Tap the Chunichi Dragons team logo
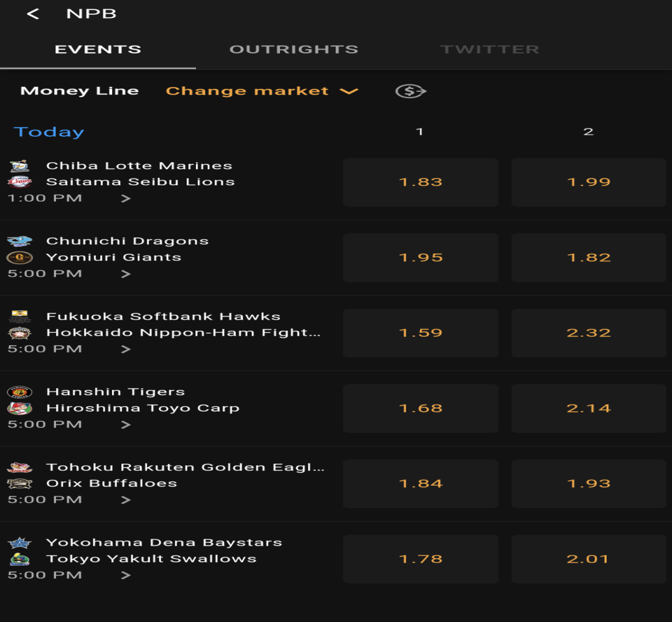 20,241
